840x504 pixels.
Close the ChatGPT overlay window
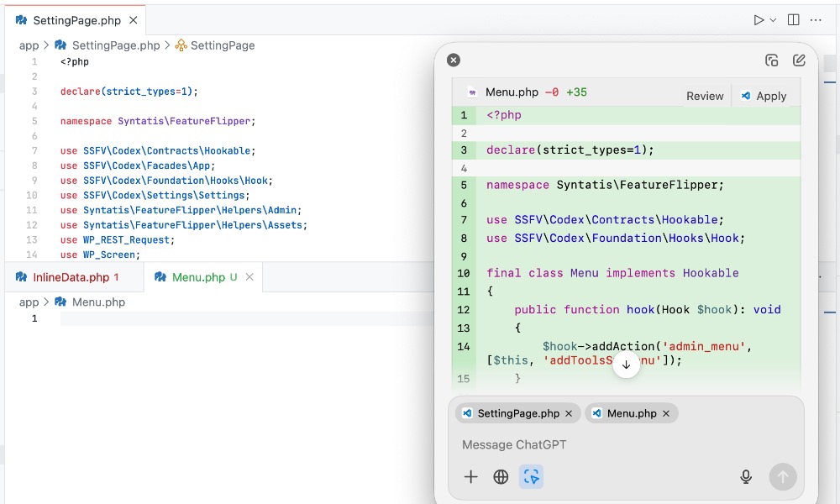pos(454,60)
